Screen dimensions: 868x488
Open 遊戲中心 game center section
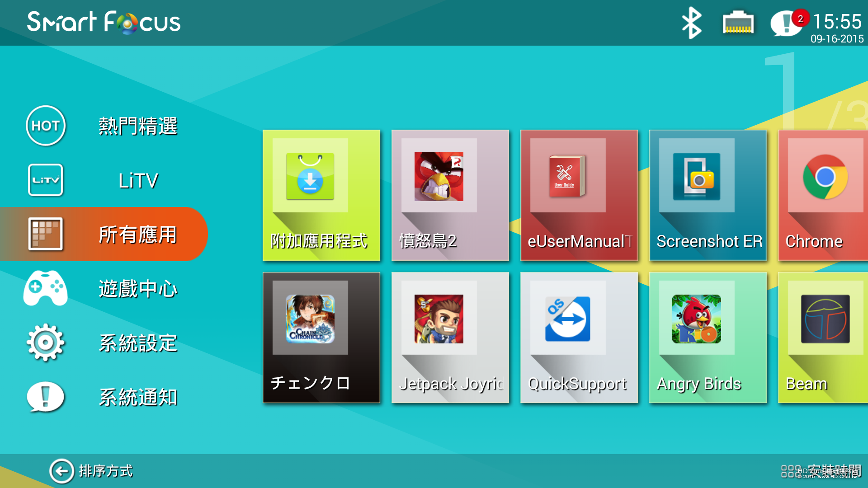(x=104, y=288)
